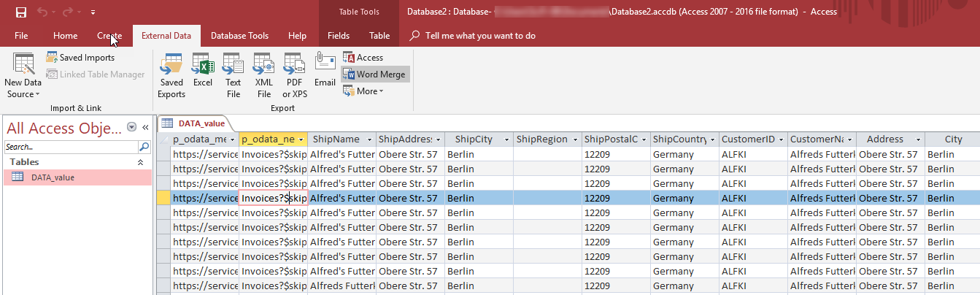Click the Save icon in title bar

click(x=20, y=12)
